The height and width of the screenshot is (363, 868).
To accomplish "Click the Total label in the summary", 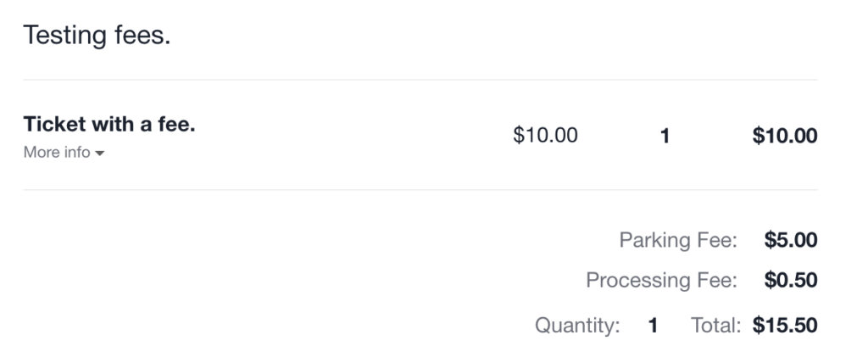I will coord(716,325).
